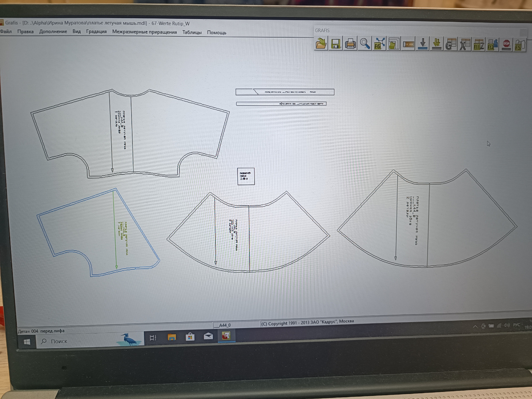The width and height of the screenshot is (532, 399).
Task: Click the measuring tape ruler icon
Action: (x=408, y=44)
